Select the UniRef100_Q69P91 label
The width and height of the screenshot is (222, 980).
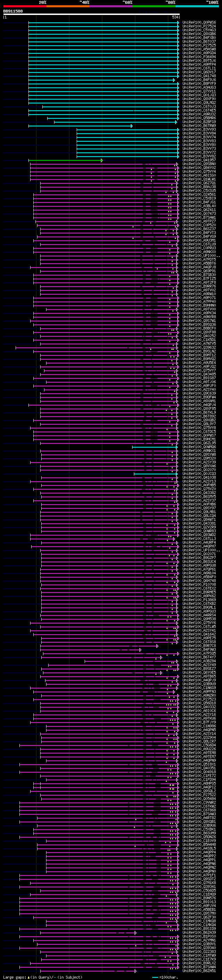click(199, 271)
